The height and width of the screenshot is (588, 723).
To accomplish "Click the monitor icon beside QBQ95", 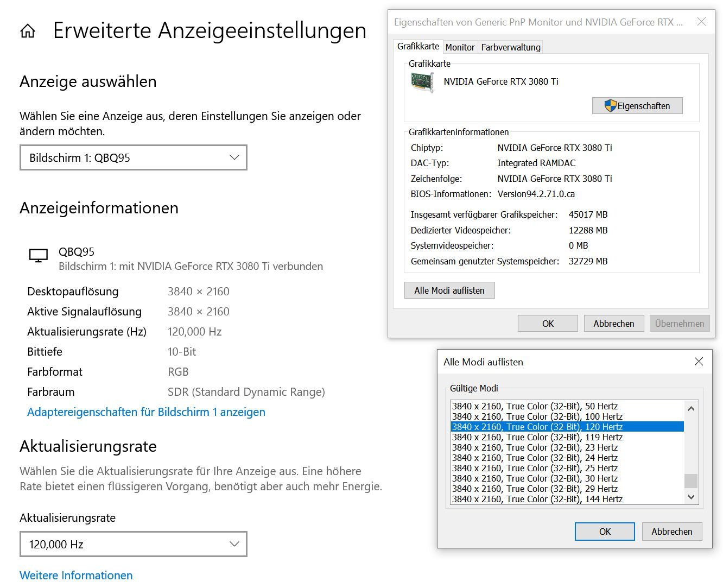I will point(38,255).
